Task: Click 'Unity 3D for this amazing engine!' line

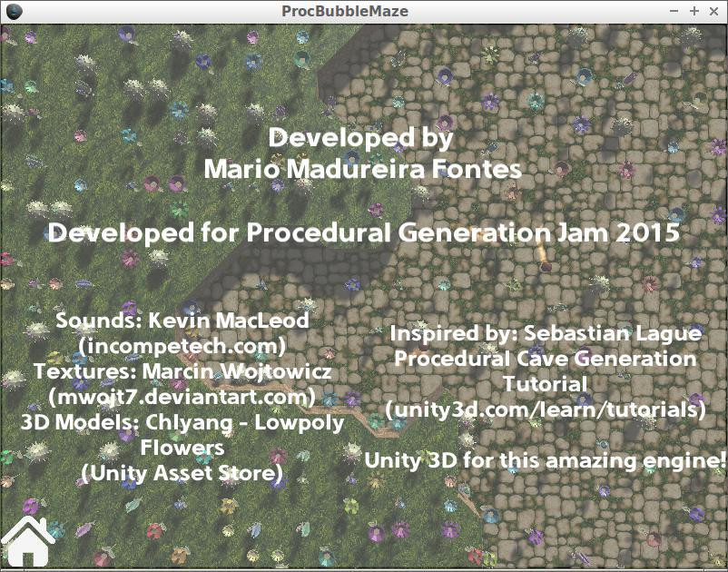Action: (x=545, y=460)
